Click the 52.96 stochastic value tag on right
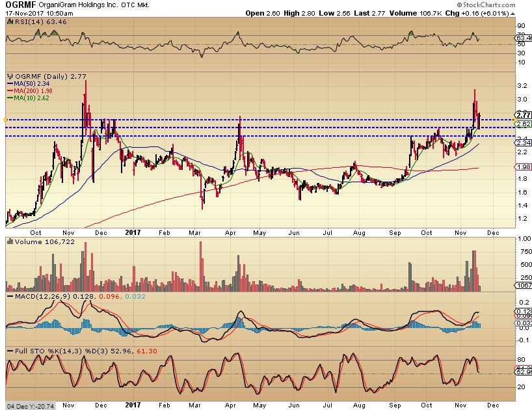The height and width of the screenshot is (410, 532). [x=524, y=372]
